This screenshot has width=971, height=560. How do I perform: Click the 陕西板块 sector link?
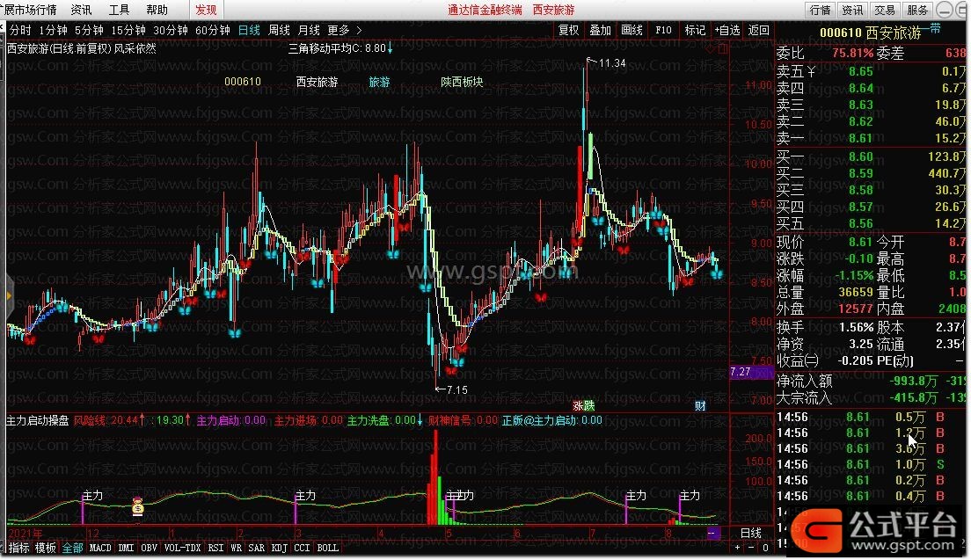point(462,82)
